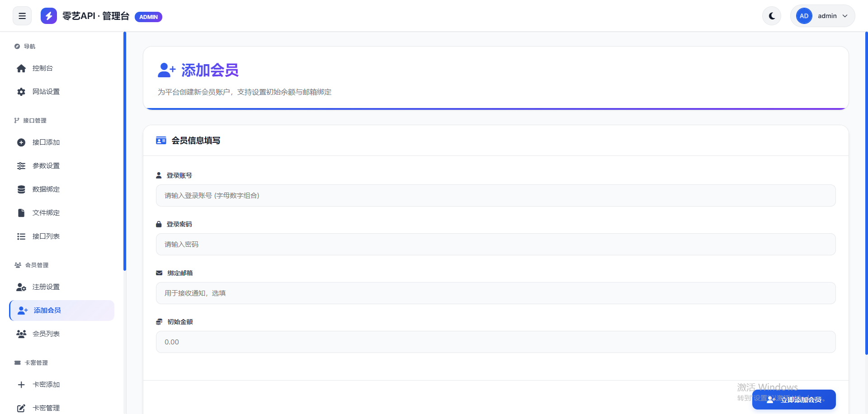Click the 初始金额 amount field

[495, 342]
